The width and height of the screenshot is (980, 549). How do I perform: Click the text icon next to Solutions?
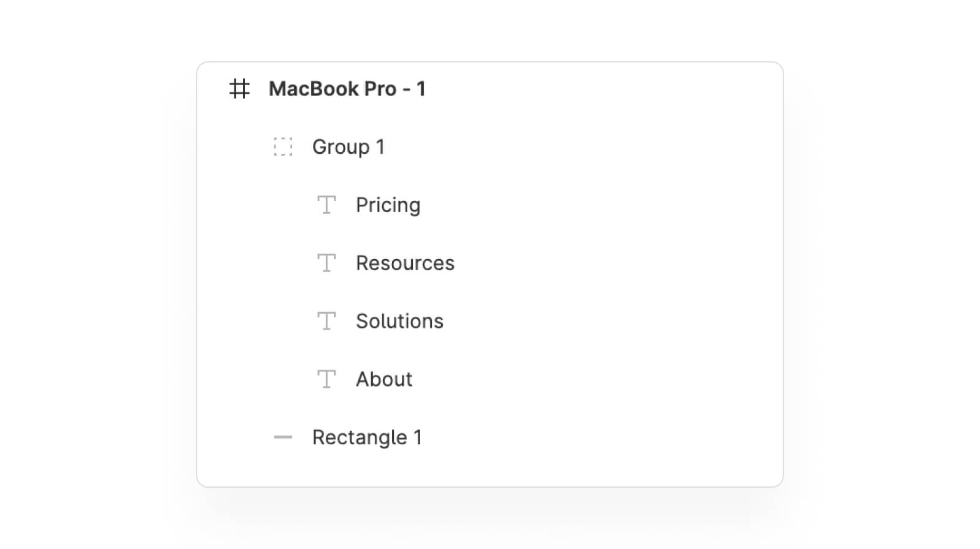coord(326,321)
